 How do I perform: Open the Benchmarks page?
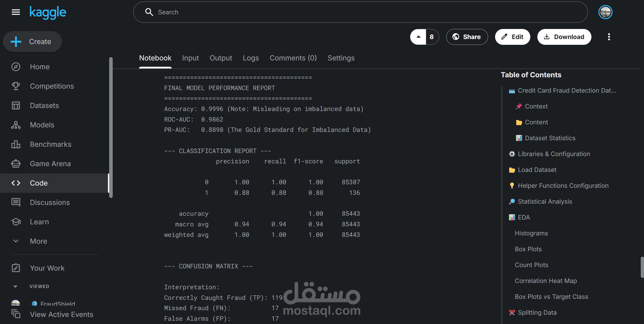click(51, 144)
